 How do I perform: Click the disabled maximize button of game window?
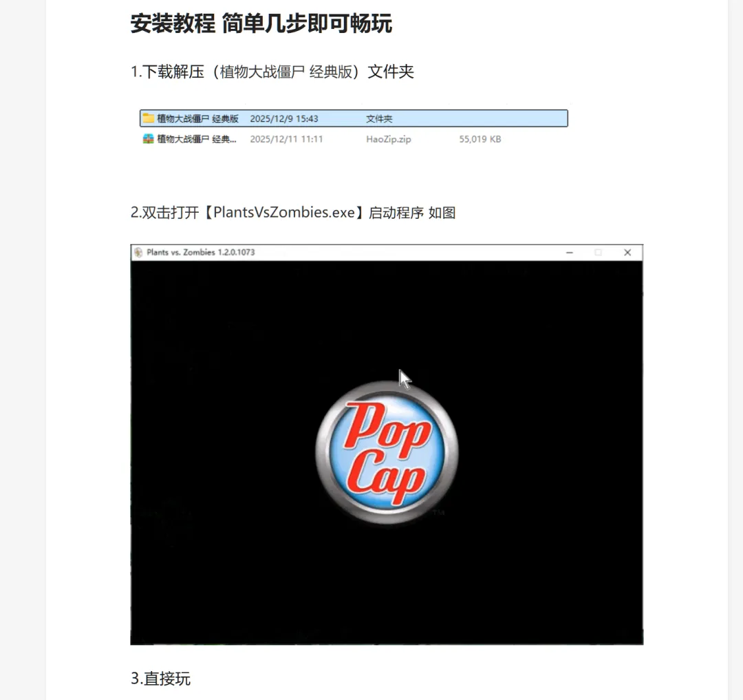pyautogui.click(x=598, y=253)
